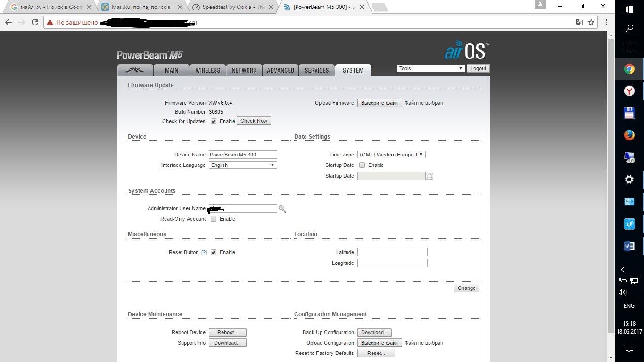The image size is (644, 362).
Task: Toggle Check for Updates checkbox
Action: point(214,121)
